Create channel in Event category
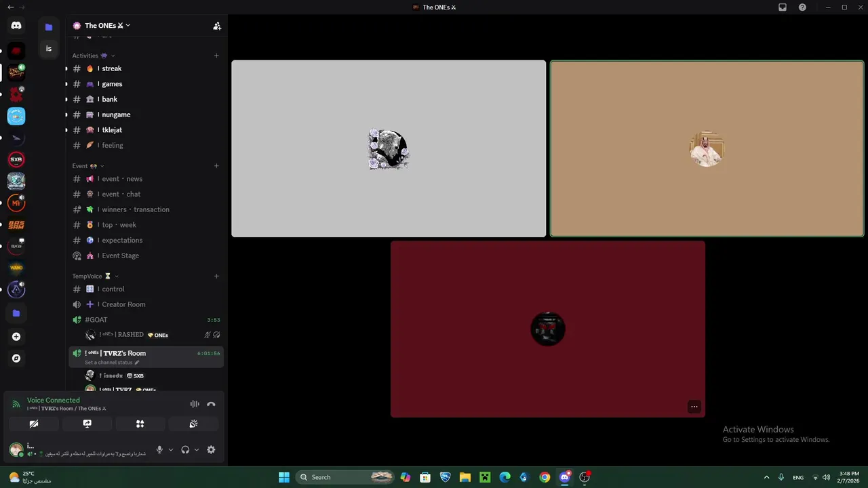The width and height of the screenshot is (868, 488). click(216, 166)
